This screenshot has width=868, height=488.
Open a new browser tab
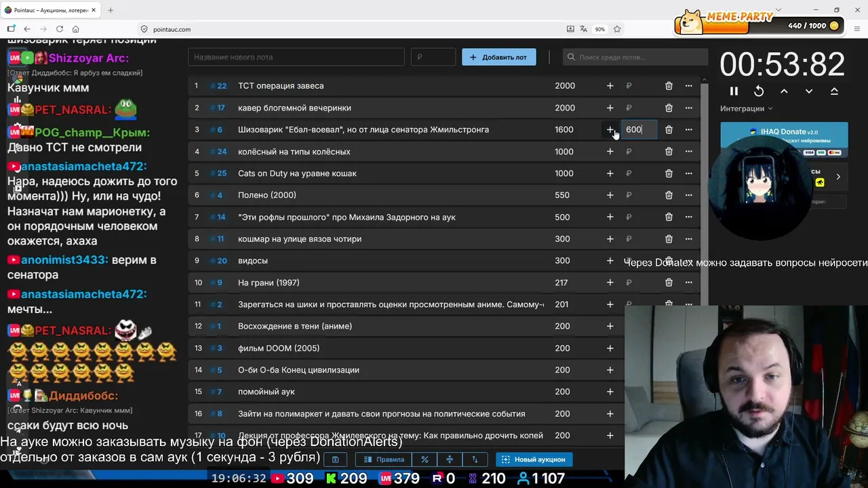coord(111,10)
